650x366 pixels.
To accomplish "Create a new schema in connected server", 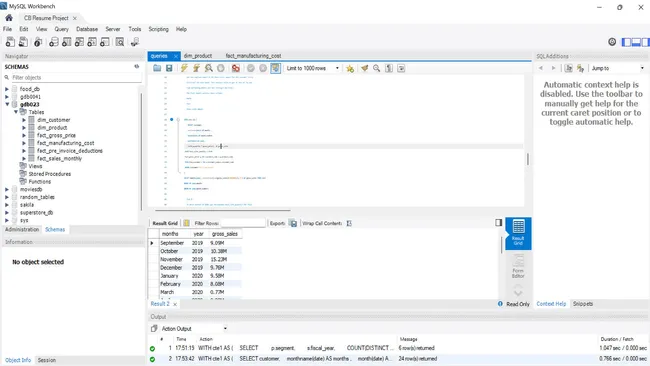I will [54, 42].
